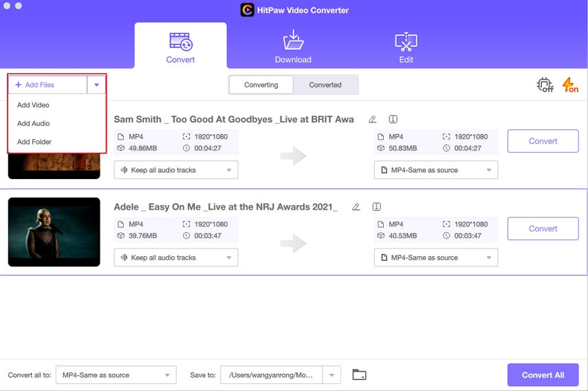Show info for Adele video
The width and height of the screenshot is (588, 391).
[x=376, y=207]
